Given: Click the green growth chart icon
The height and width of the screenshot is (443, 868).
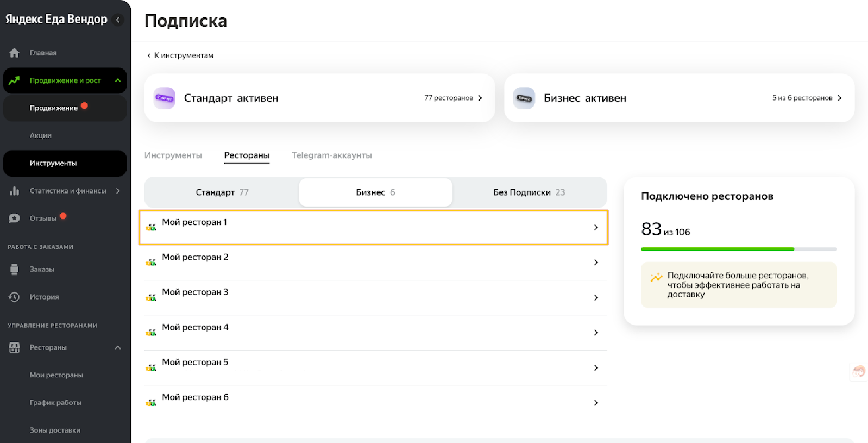Looking at the screenshot, I should (x=14, y=80).
